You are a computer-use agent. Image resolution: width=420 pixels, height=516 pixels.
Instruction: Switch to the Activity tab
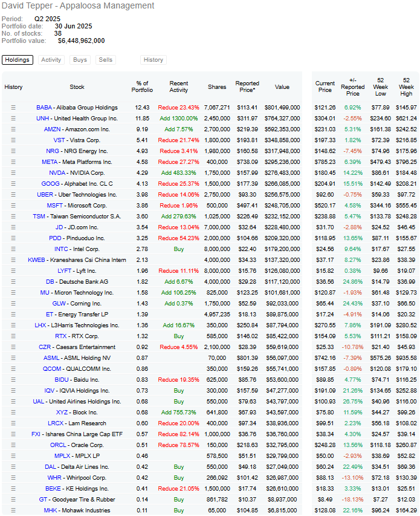pyautogui.click(x=51, y=60)
